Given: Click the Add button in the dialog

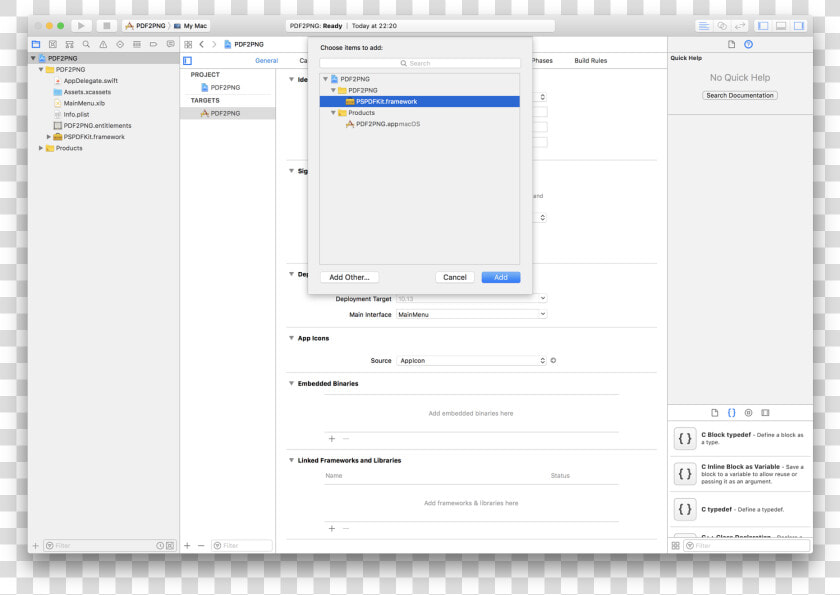Looking at the screenshot, I should [x=500, y=277].
